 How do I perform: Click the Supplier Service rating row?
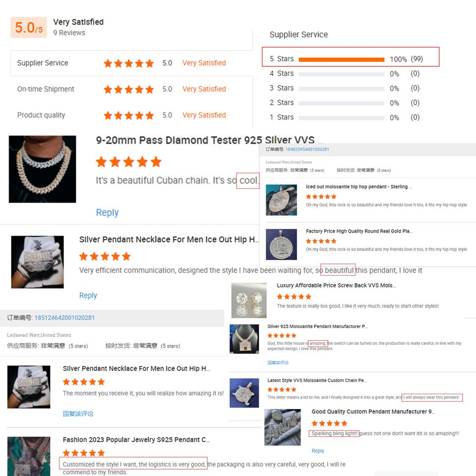[x=132, y=63]
